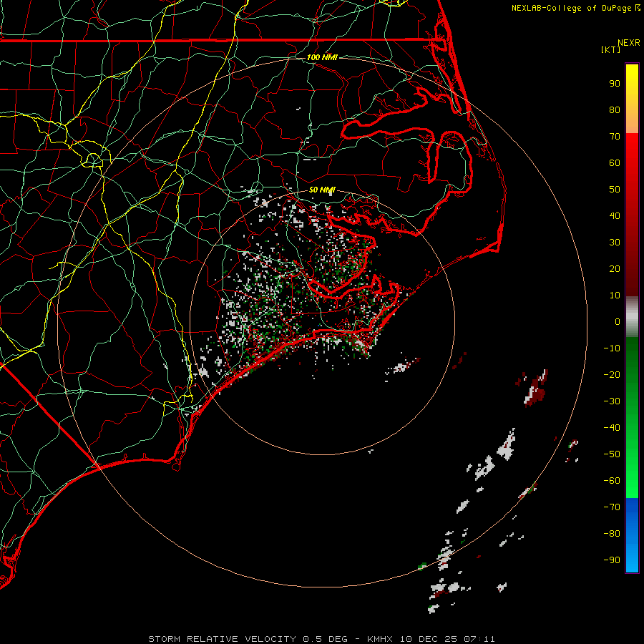Click the [KT] units label

pos(611,50)
